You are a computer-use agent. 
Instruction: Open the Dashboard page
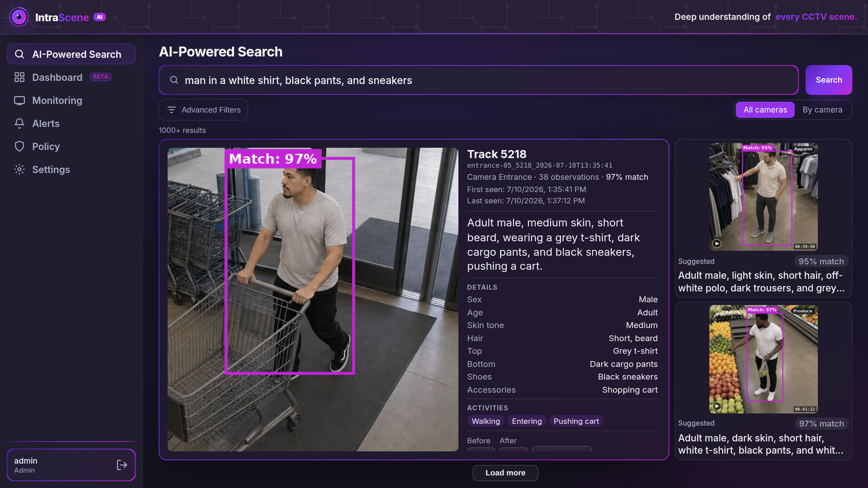[71, 77]
